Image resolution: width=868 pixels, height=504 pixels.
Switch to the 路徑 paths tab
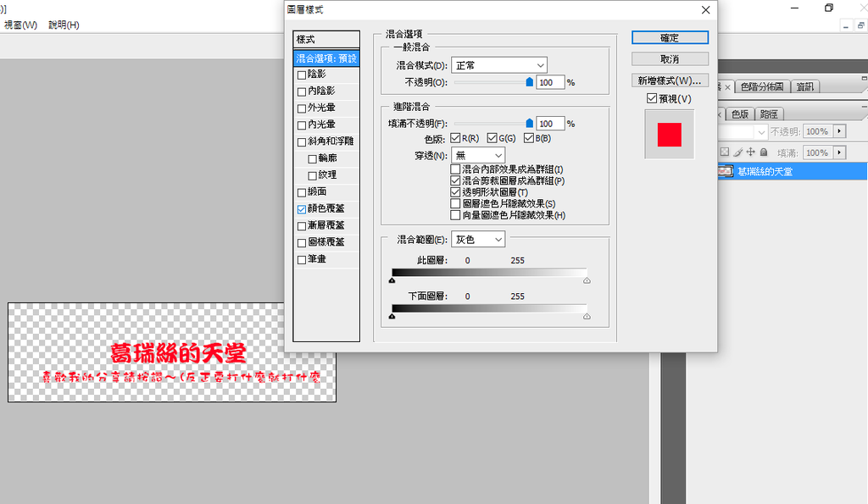click(769, 114)
